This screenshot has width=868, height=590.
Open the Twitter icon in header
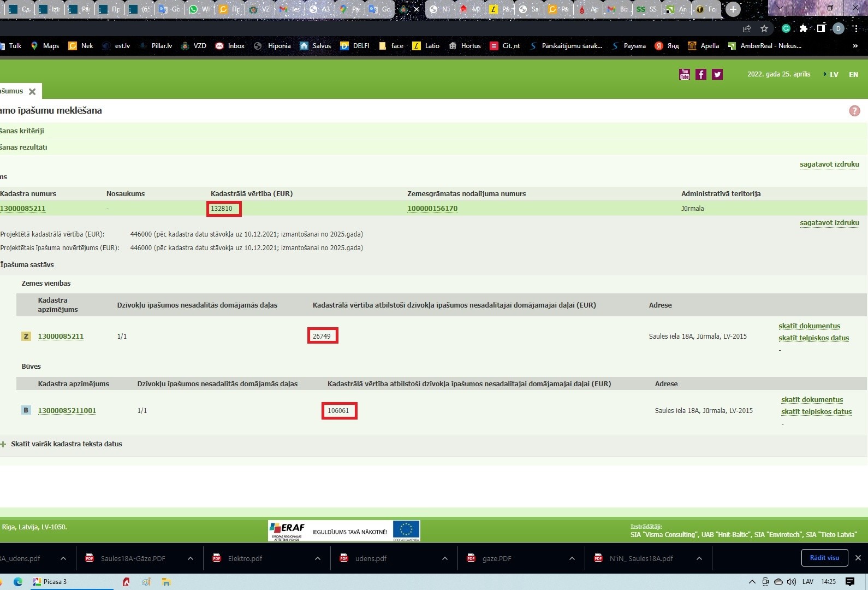tap(717, 74)
